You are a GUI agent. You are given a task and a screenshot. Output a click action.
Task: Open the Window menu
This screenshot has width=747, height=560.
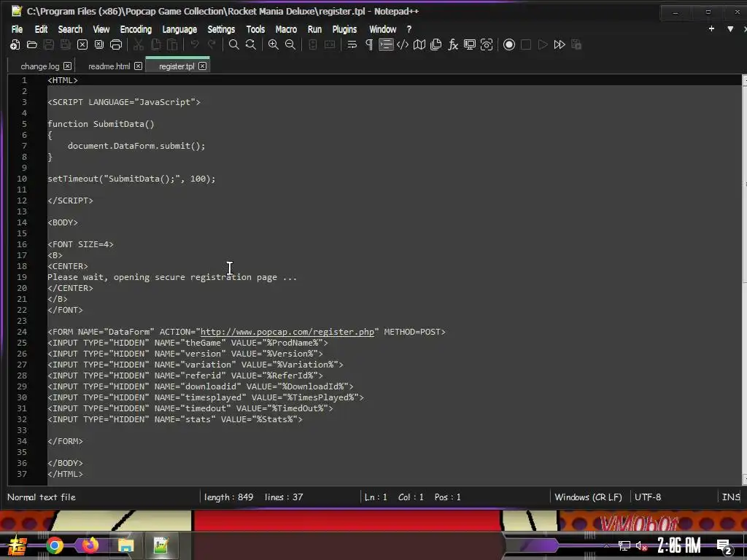tap(382, 29)
